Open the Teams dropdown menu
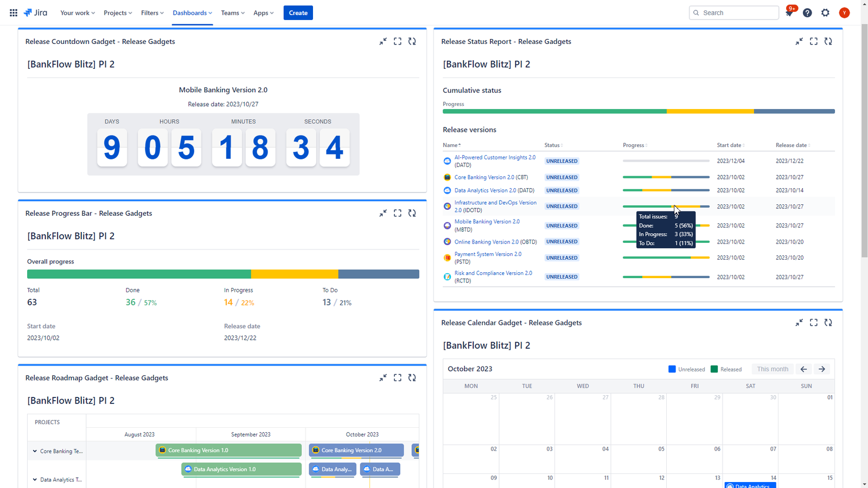Image resolution: width=868 pixels, height=488 pixels. click(x=233, y=12)
